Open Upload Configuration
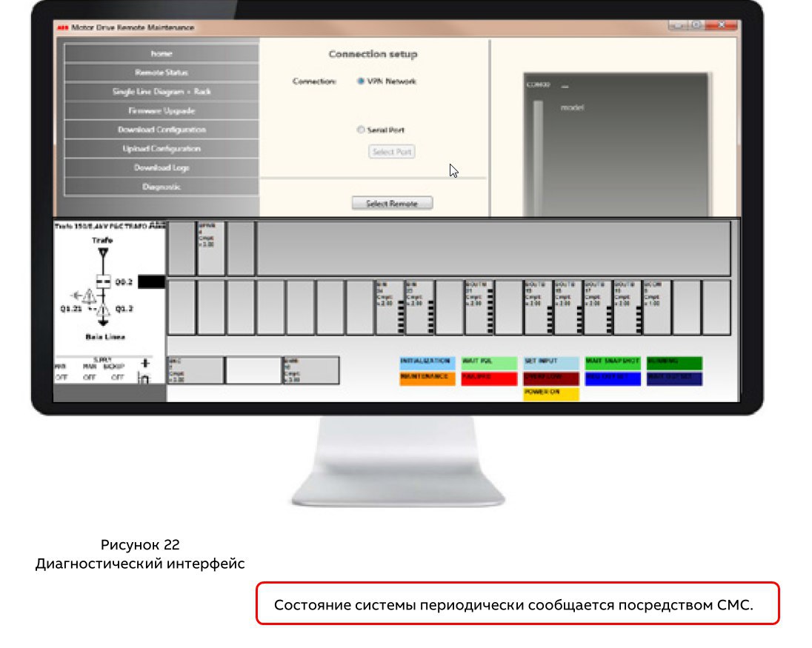 [x=161, y=149]
